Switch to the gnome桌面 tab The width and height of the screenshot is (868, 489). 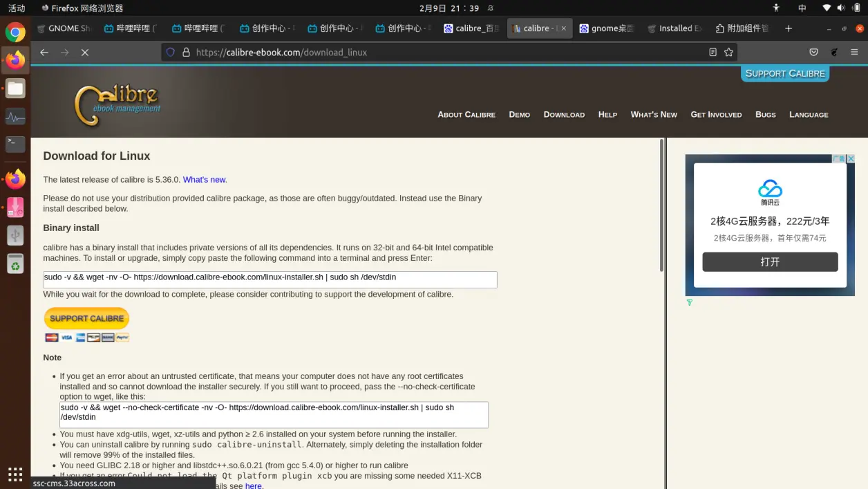point(607,28)
